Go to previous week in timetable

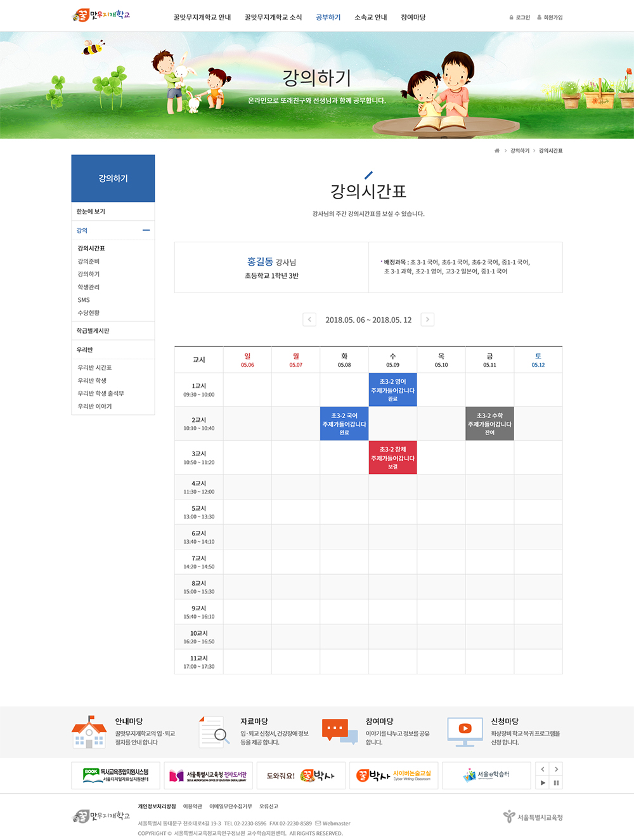pos(309,320)
